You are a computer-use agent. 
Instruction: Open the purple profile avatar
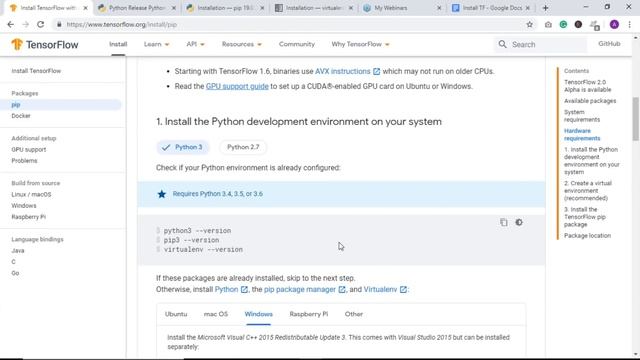click(614, 24)
